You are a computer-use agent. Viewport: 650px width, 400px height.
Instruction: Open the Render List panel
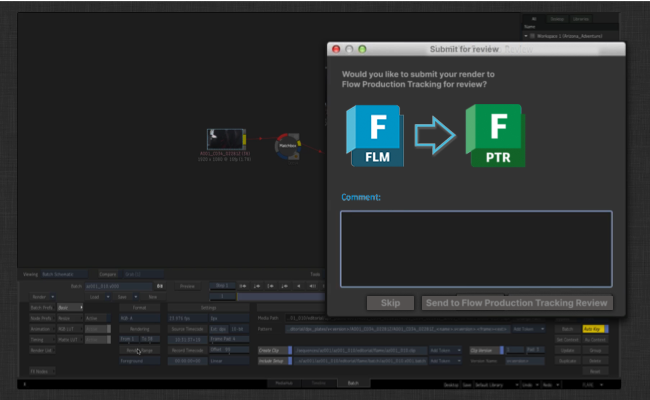(x=42, y=350)
